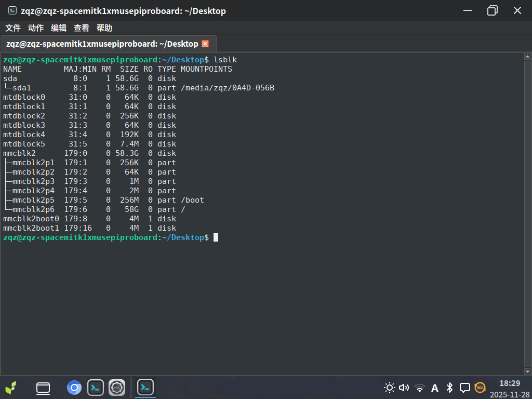Open the 文件 menu
532x399 pixels.
pyautogui.click(x=13, y=28)
